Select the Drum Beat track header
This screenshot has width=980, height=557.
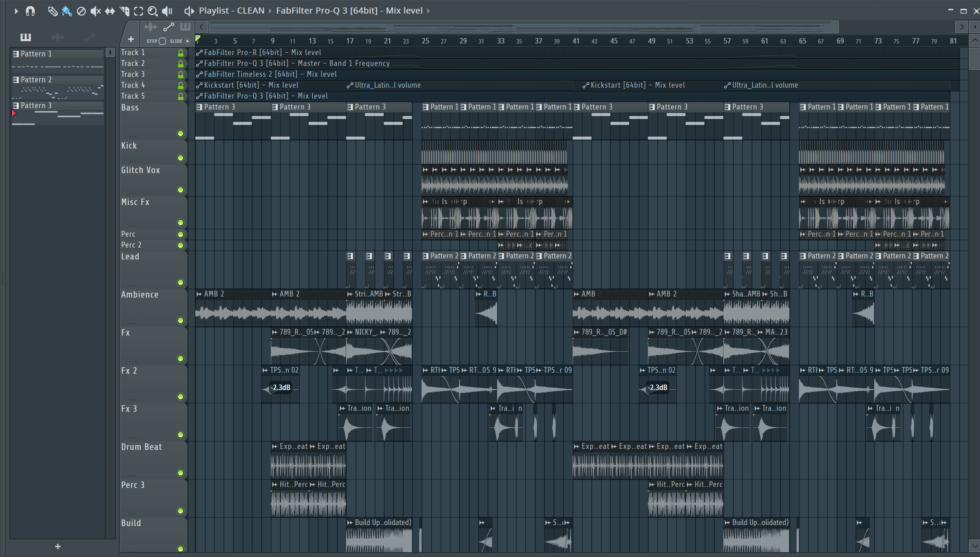coord(153,460)
